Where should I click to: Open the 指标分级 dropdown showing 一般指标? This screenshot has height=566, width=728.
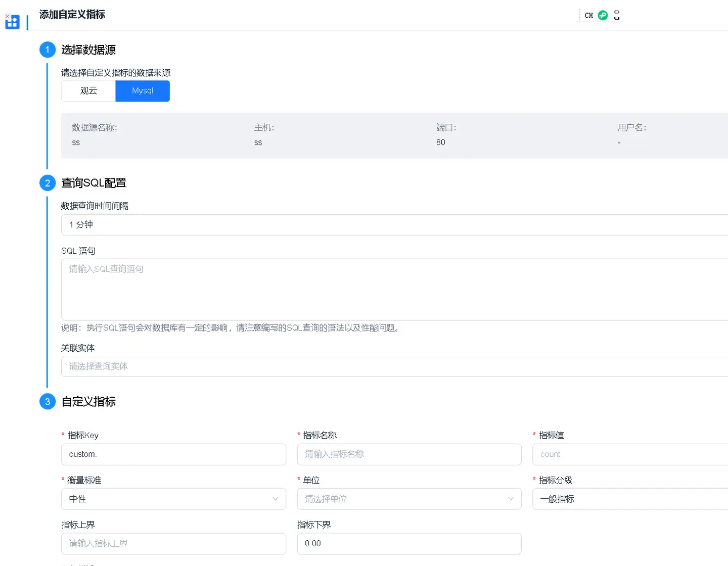point(630,499)
